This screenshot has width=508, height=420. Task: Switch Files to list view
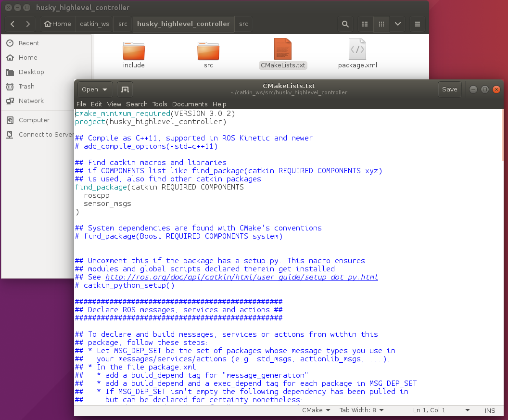pos(365,24)
